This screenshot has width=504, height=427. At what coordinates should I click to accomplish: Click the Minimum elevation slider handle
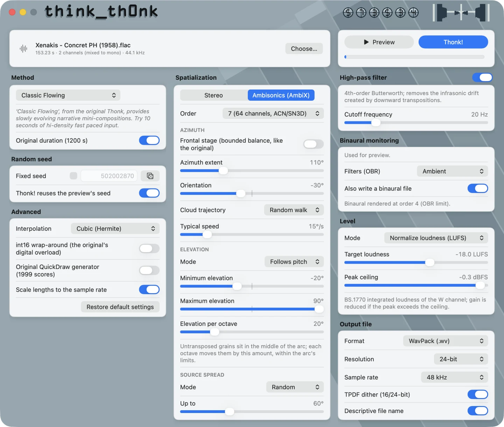[x=237, y=286]
